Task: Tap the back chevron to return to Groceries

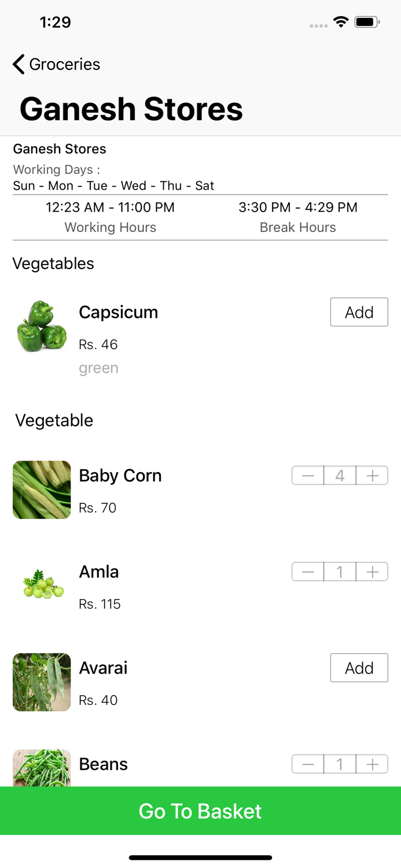Action: (x=17, y=65)
